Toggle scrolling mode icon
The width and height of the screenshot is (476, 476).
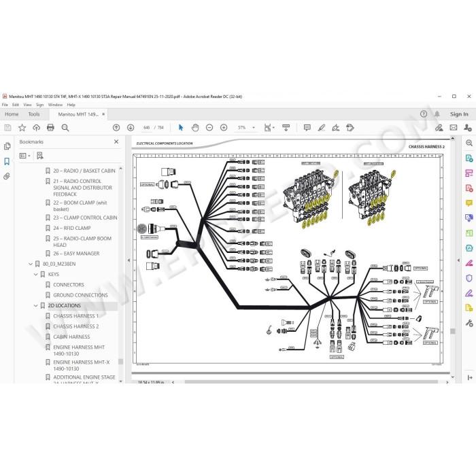pos(286,128)
